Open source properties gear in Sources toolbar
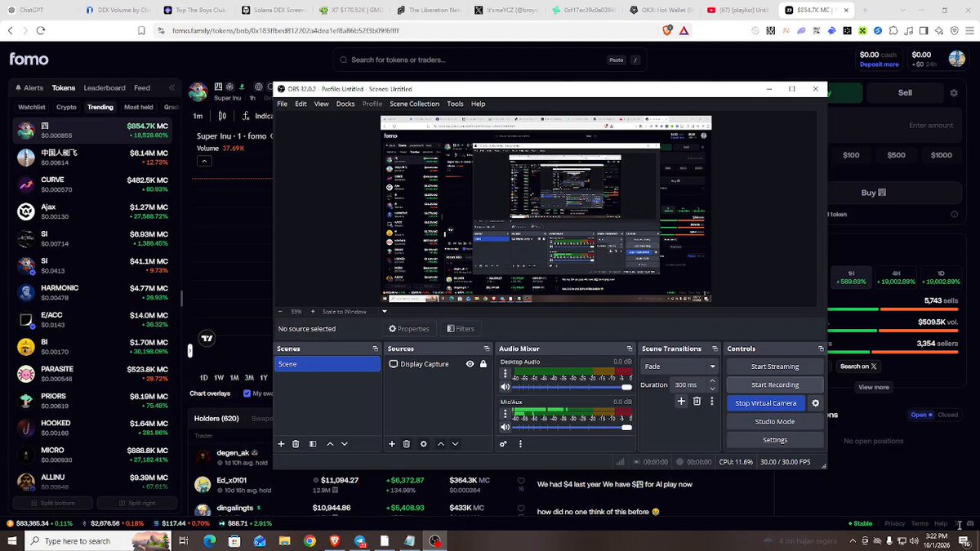This screenshot has width=980, height=551. pyautogui.click(x=423, y=444)
